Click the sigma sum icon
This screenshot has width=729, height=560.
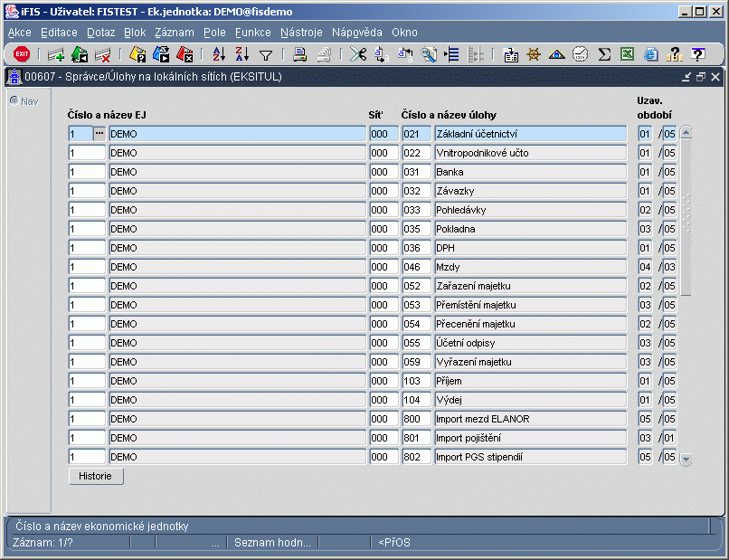[604, 55]
